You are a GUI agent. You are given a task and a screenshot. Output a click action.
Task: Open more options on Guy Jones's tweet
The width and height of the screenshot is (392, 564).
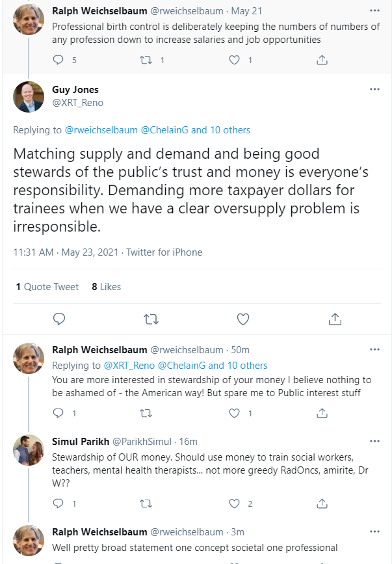pyautogui.click(x=374, y=89)
